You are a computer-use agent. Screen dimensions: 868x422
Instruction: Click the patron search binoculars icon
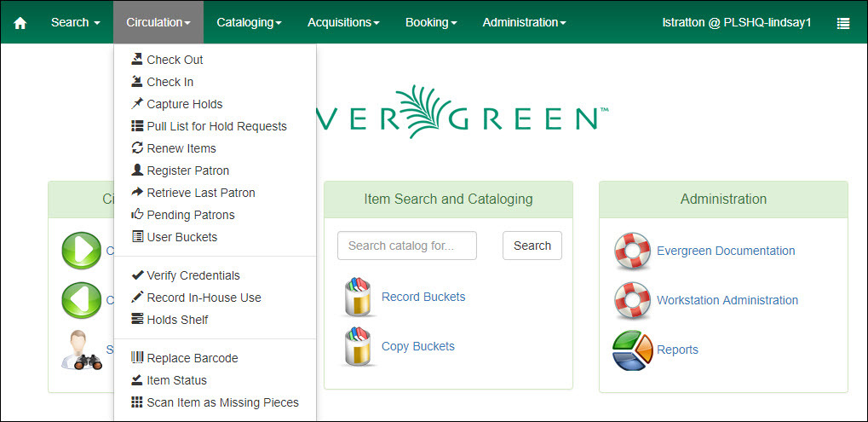click(x=82, y=350)
